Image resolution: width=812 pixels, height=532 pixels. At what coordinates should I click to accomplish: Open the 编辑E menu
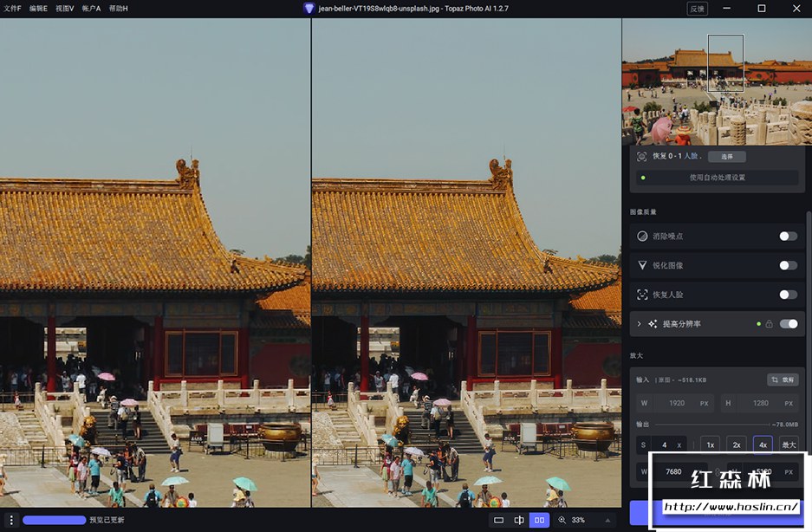click(38, 9)
